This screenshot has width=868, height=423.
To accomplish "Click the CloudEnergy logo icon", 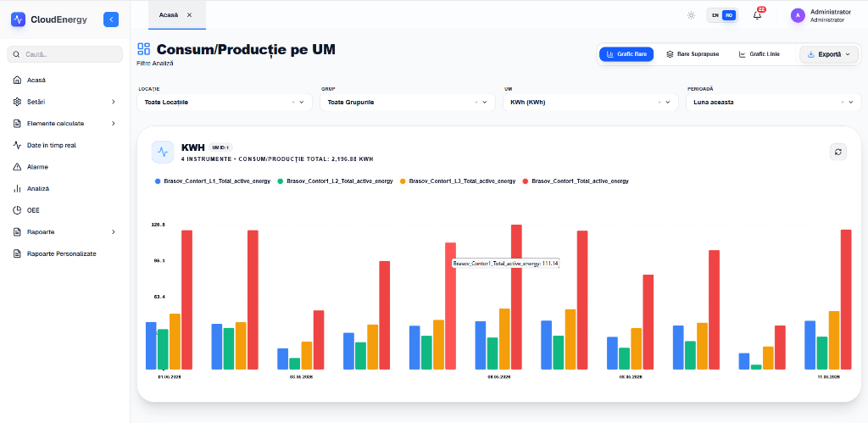I will click(19, 19).
